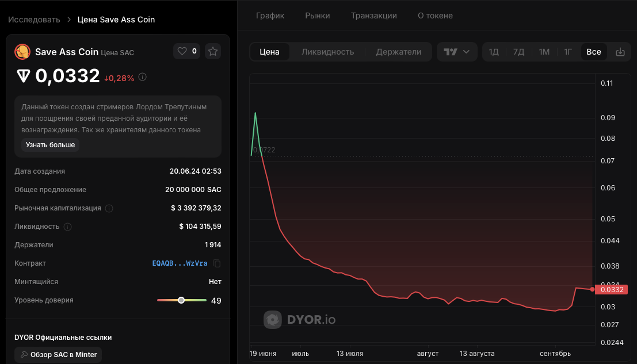The height and width of the screenshot is (364, 637).
Task: Open market capitalization info icon
Action: click(109, 208)
